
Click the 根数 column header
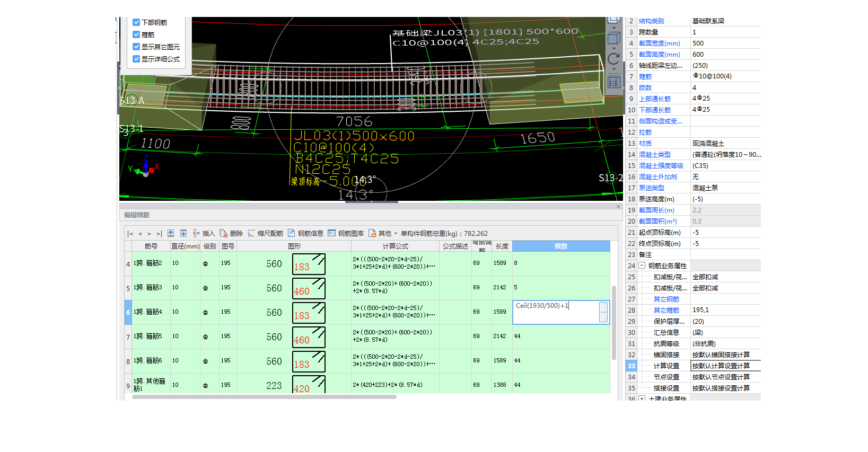561,246
